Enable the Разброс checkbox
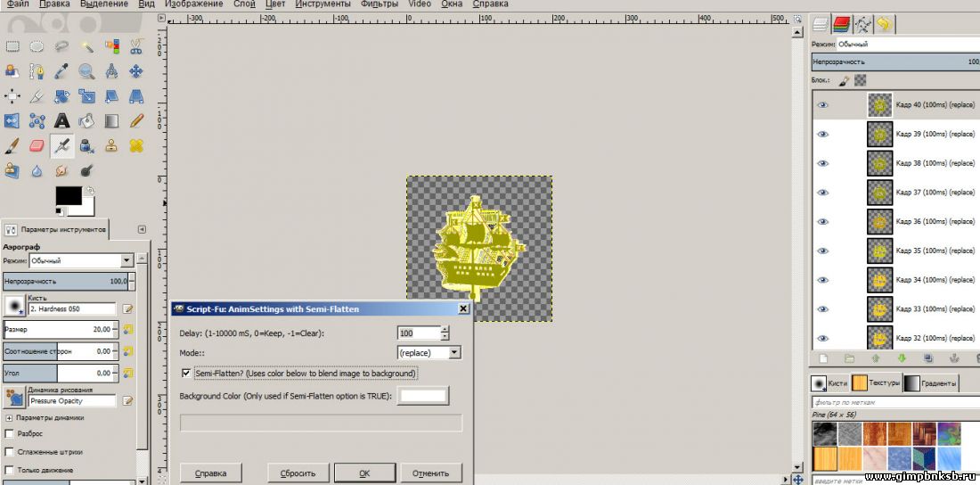 [x=10, y=433]
